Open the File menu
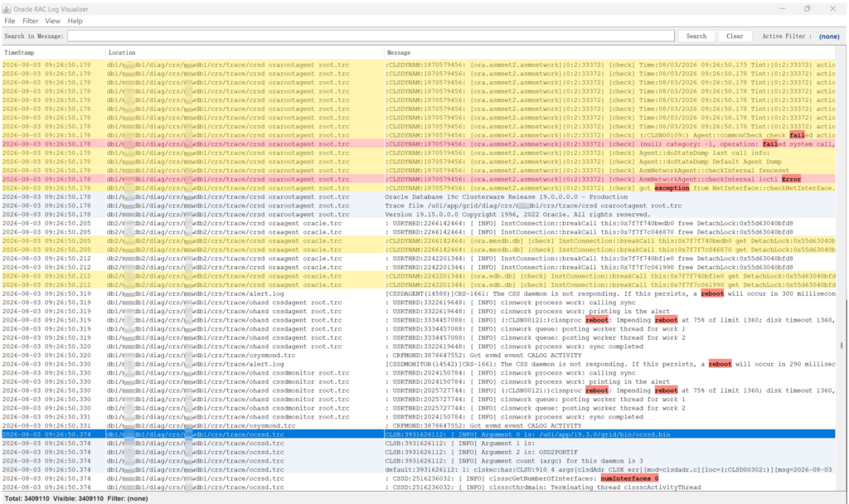Viewport: 849px width, 504px height. [10, 21]
